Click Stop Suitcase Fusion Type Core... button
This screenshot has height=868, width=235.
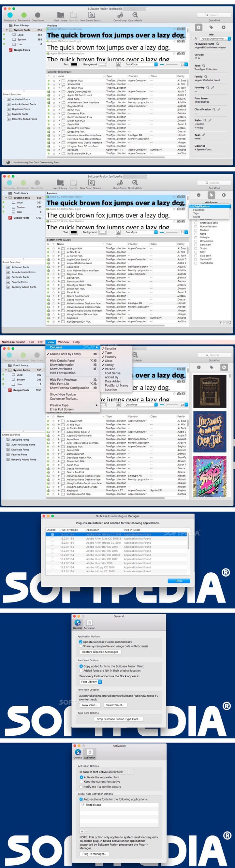click(119, 719)
